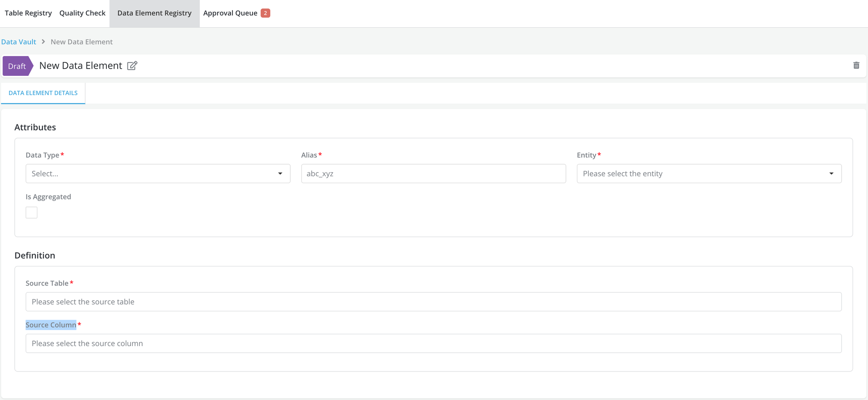The height and width of the screenshot is (400, 868).
Task: Switch to the Table Registry tab
Action: pos(28,13)
